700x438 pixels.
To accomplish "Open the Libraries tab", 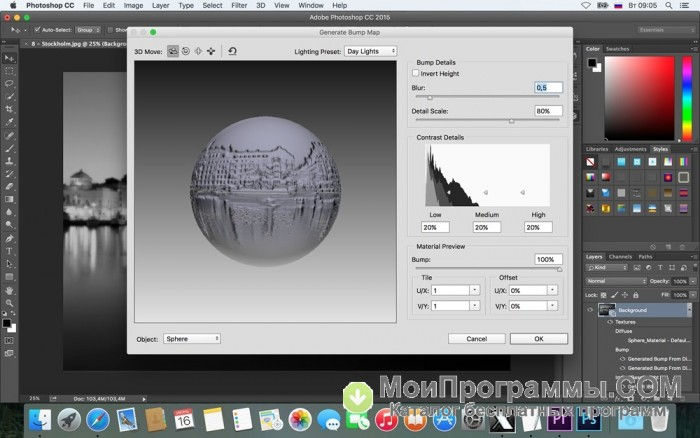I will (597, 149).
